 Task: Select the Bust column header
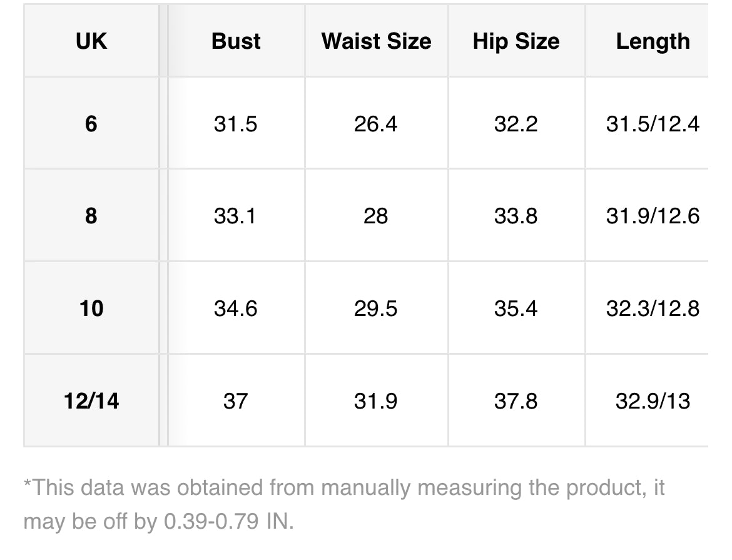pyautogui.click(x=236, y=41)
